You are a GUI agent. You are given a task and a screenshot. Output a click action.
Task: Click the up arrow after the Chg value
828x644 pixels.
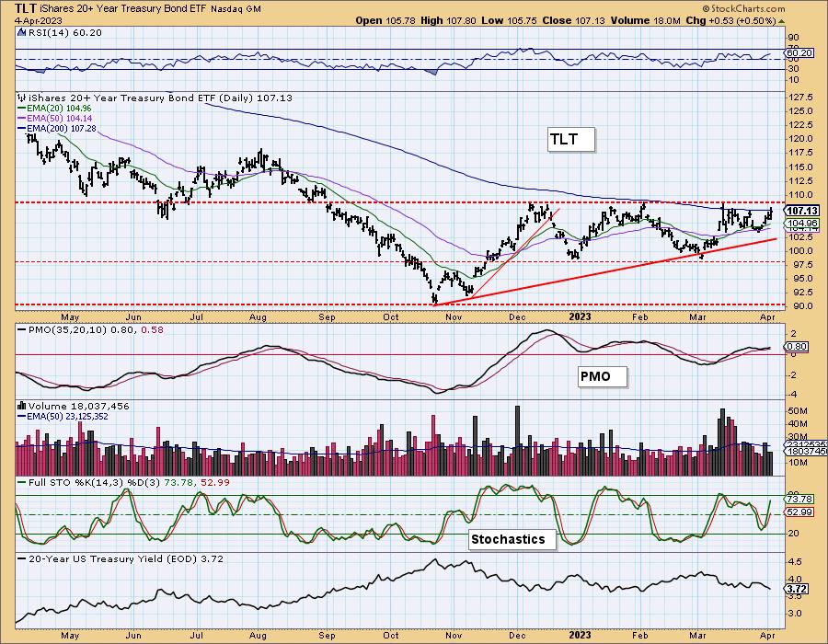781,21
